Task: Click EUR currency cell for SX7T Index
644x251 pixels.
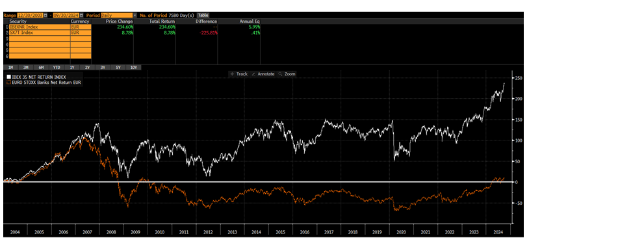Action: click(x=81, y=33)
